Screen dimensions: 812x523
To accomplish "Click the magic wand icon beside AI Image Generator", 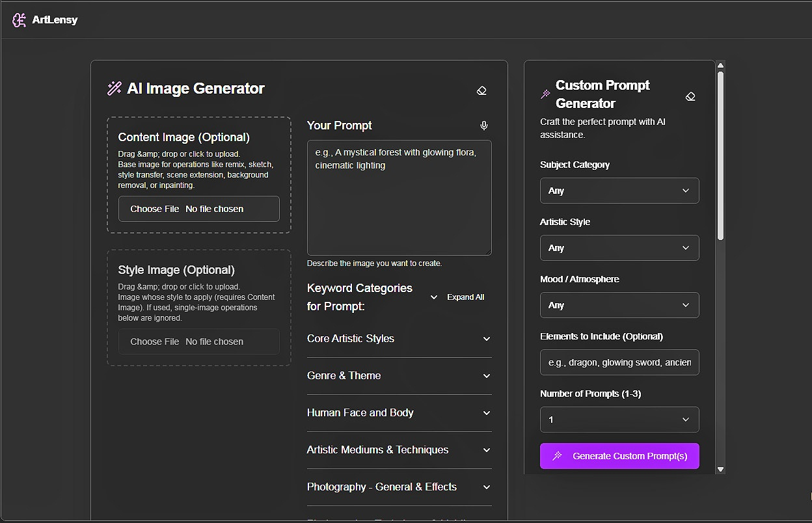I will click(x=115, y=88).
